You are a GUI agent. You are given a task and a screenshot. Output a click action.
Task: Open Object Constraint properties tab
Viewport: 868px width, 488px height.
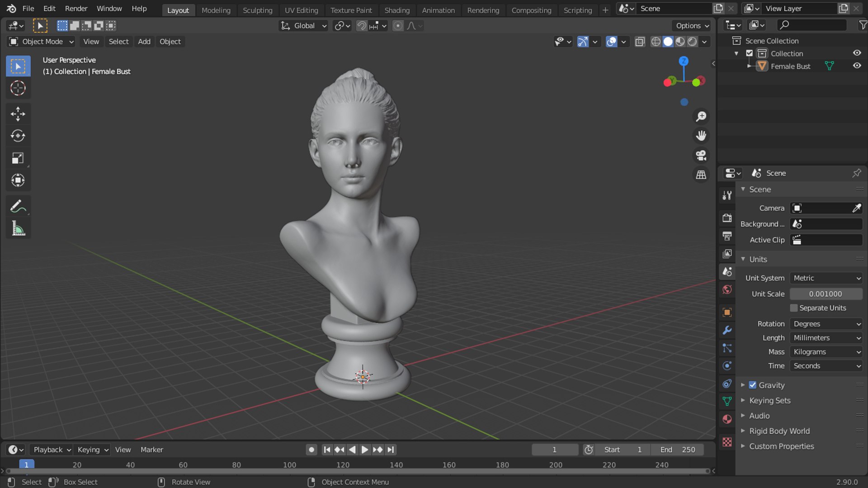click(x=727, y=384)
